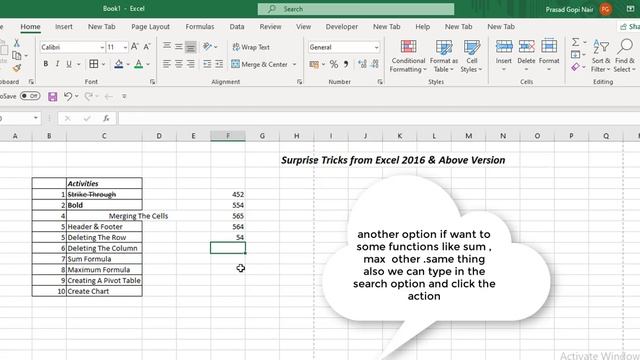Screen dimensions: 640x360
Task: Open the General number format dropdown
Action: point(376,47)
